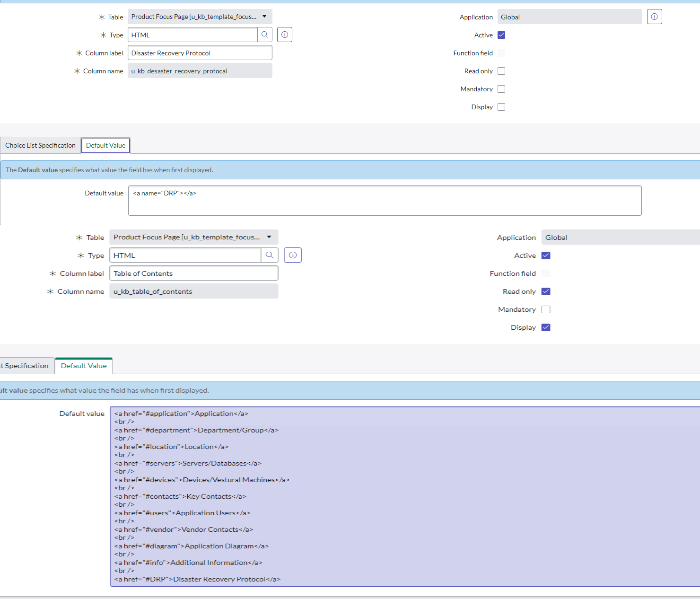700x599 pixels.
Task: Click the search icon beside Table of Contents Type field
Action: pyautogui.click(x=270, y=255)
